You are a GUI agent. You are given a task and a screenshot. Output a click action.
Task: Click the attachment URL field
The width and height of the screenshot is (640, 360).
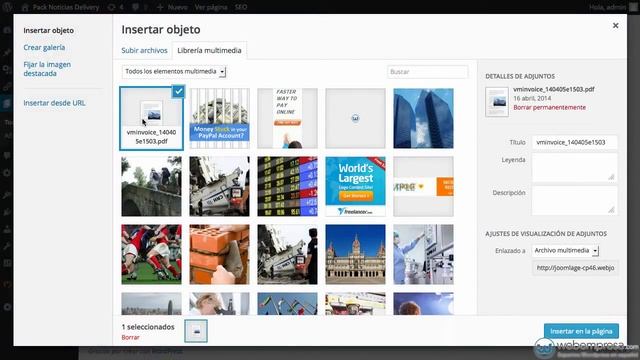pyautogui.click(x=575, y=268)
